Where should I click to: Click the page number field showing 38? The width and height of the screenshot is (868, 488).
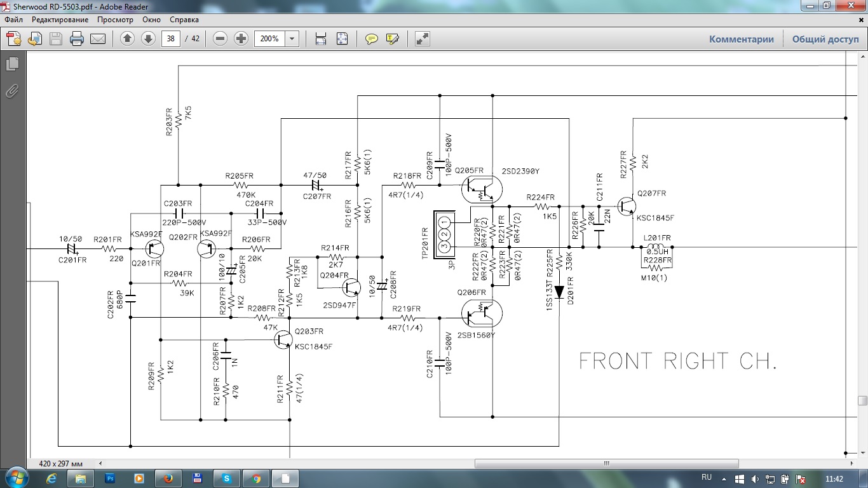[170, 39]
